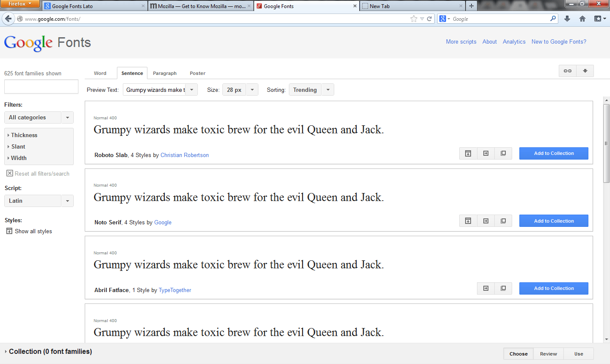
Task: Open the Noto Serif Google designer link
Action: 163,222
